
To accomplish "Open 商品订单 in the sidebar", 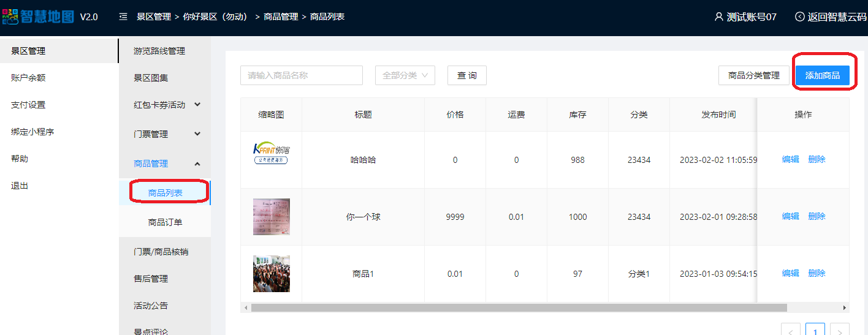I will 165,222.
